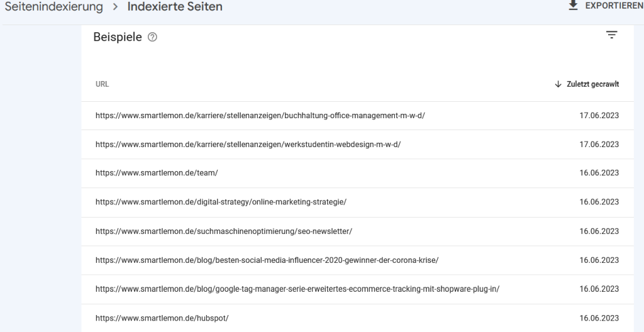Click crawl date of social-media-influencer row
Viewport: 644px width, 332px height.
point(599,260)
